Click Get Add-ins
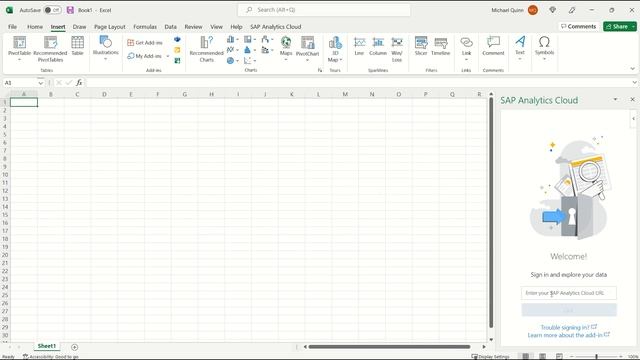The height and width of the screenshot is (360, 640). (x=145, y=42)
